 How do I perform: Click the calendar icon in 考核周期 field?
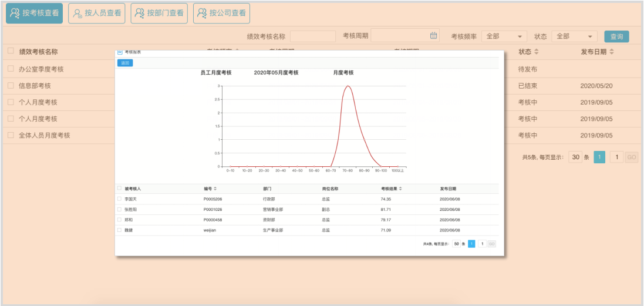pos(434,36)
